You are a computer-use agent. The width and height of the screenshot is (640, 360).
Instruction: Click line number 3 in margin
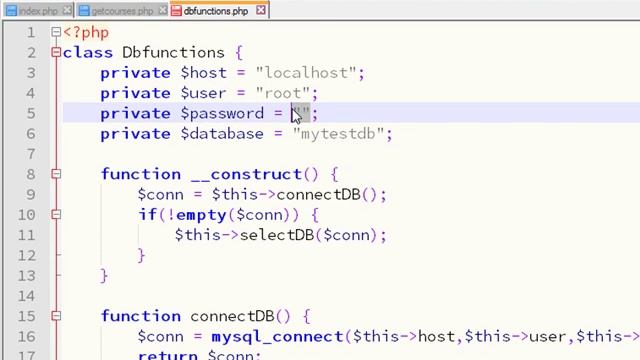tap(31, 73)
